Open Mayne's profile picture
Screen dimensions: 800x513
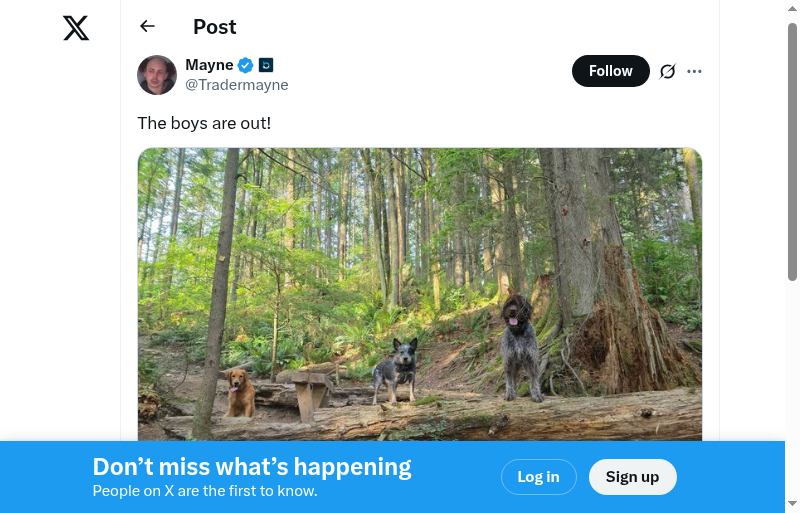(157, 75)
